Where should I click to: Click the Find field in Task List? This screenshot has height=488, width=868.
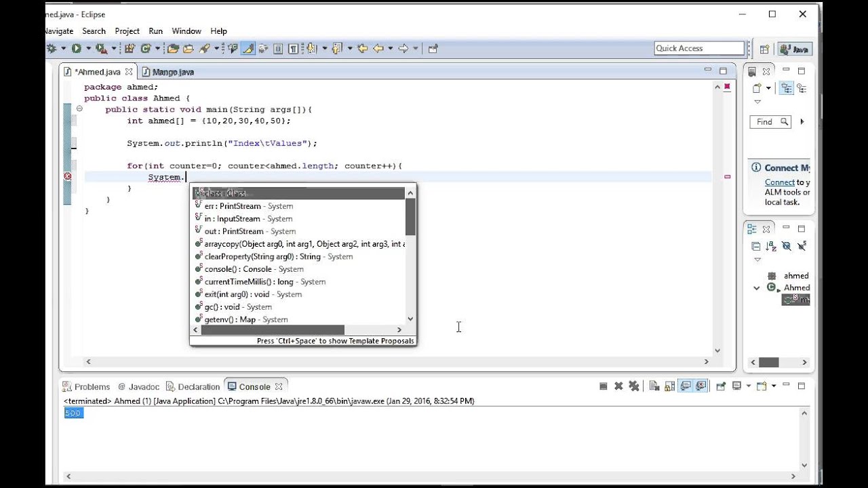pyautogui.click(x=770, y=122)
